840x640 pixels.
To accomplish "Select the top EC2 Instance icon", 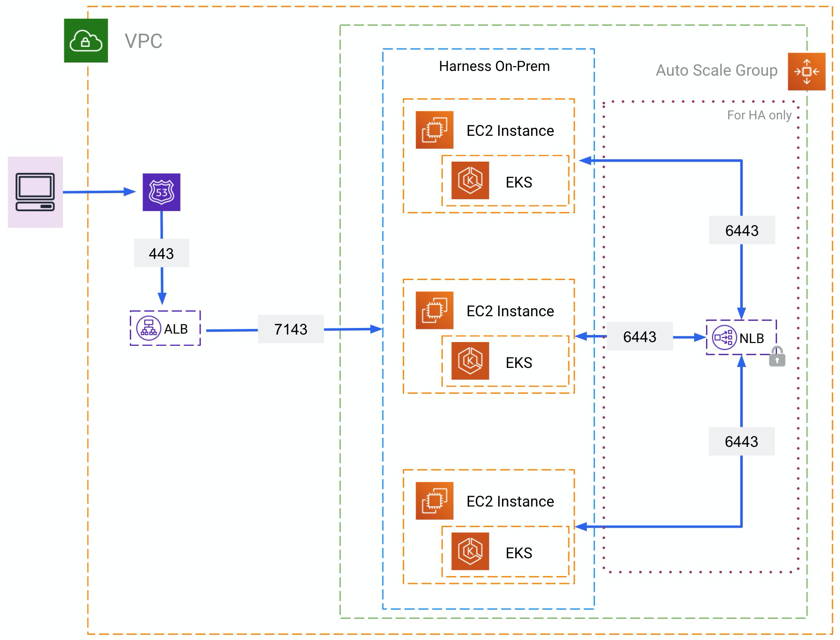I will click(x=434, y=130).
